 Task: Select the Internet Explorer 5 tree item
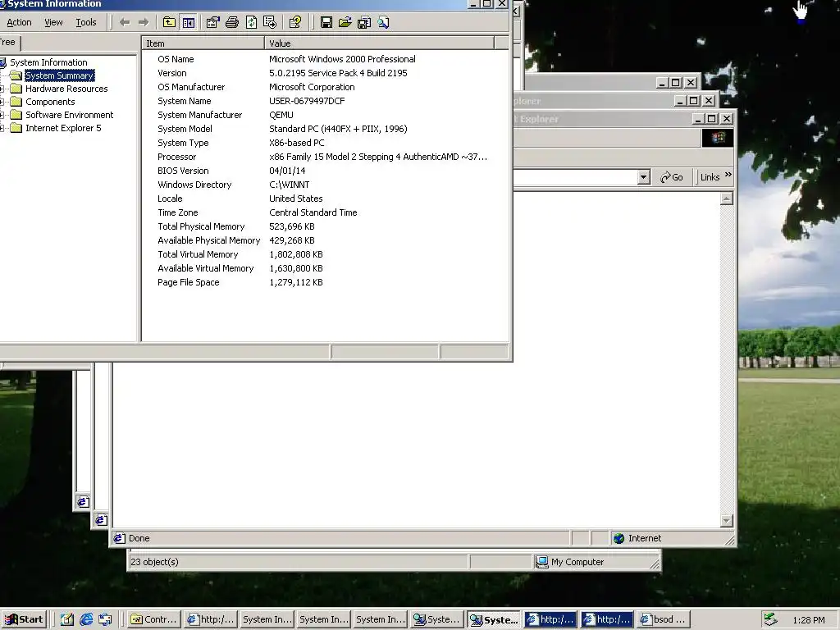point(63,128)
